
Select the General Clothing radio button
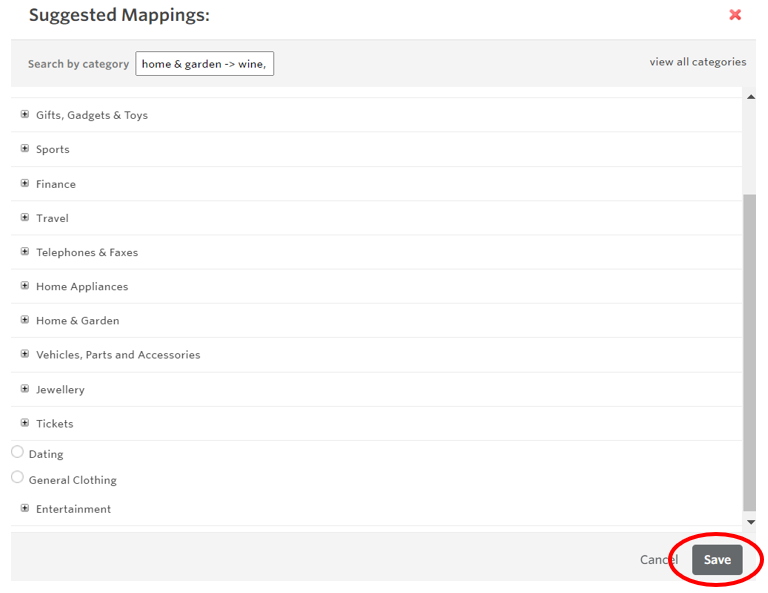point(17,478)
